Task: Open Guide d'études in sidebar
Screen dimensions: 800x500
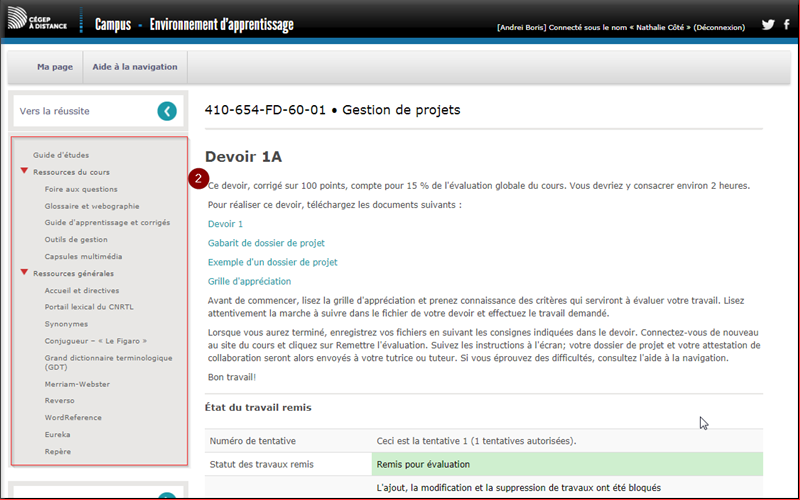Action: coord(61,155)
